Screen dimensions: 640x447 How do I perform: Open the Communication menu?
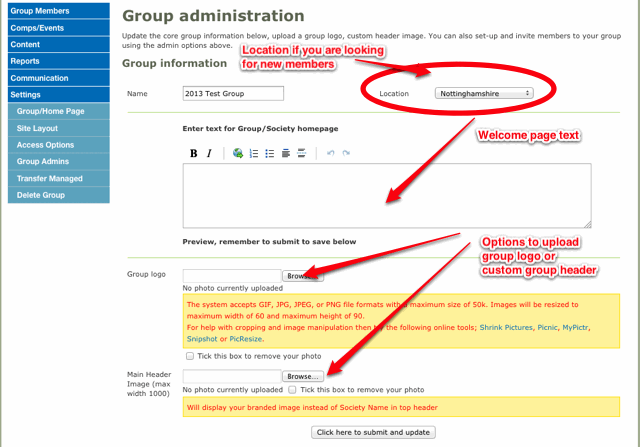coord(59,78)
